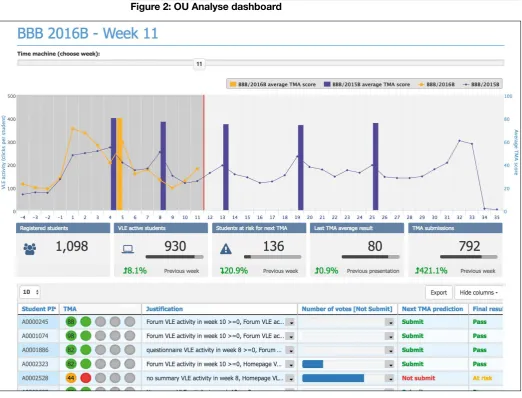
Task: Expand justification dropdown for A0001886
Action: [x=291, y=350]
